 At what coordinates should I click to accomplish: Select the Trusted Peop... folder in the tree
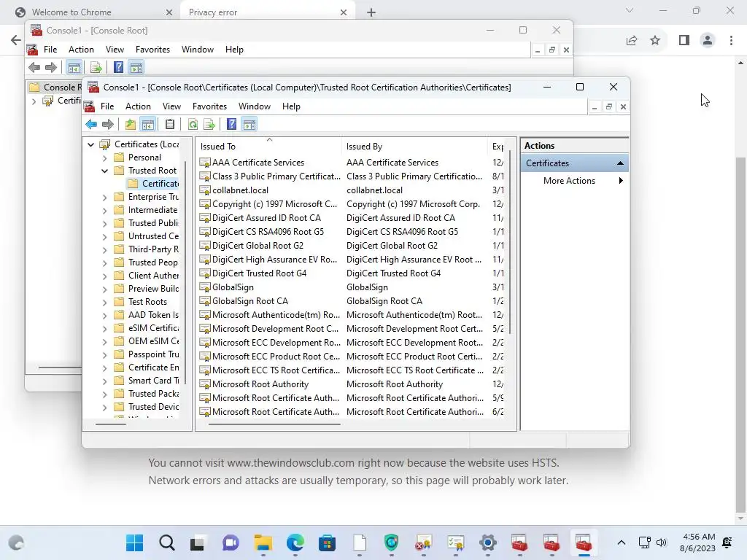[x=153, y=262]
